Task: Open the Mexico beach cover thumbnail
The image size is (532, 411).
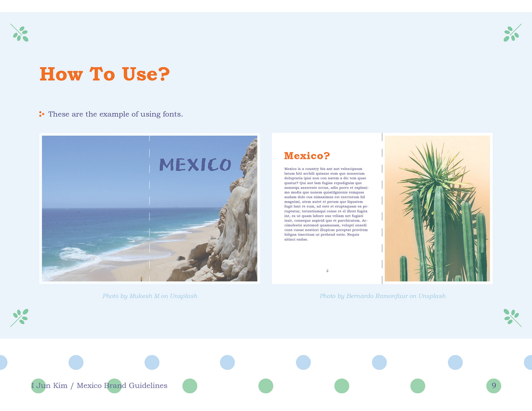Action: [x=150, y=209]
